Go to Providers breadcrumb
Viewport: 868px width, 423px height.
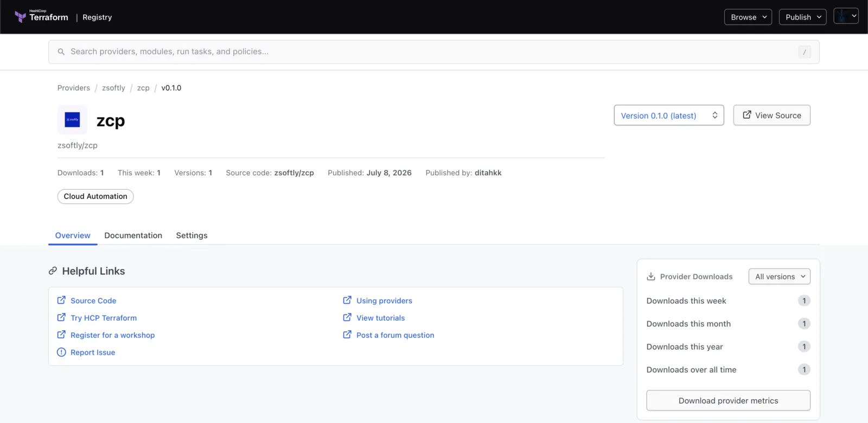pyautogui.click(x=74, y=88)
